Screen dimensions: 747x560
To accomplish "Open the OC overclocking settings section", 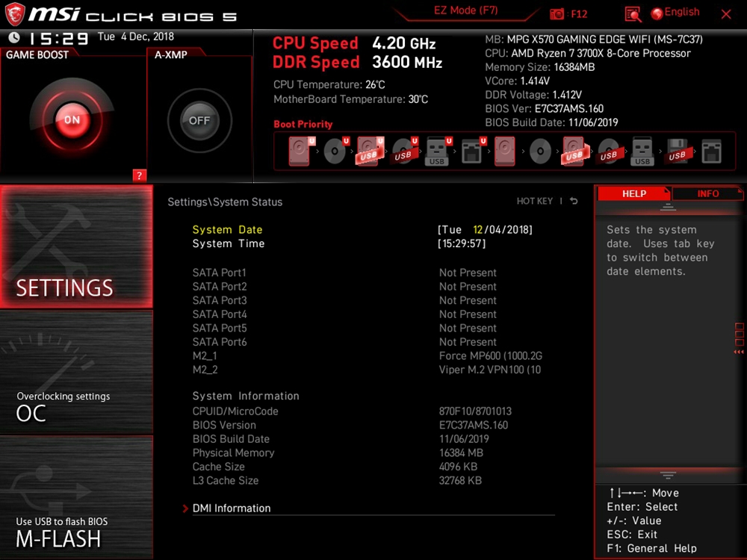I will [x=77, y=373].
